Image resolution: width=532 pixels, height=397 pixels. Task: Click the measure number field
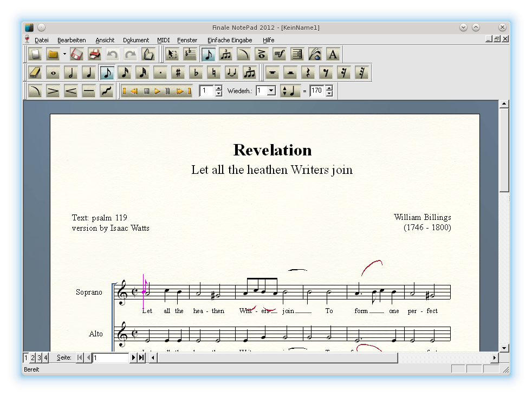point(207,90)
